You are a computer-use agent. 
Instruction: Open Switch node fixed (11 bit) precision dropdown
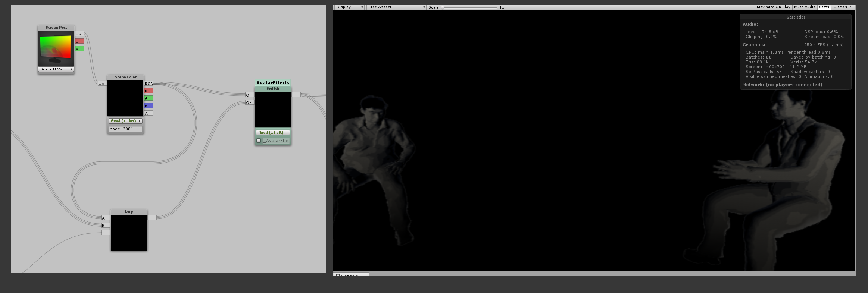(x=273, y=133)
